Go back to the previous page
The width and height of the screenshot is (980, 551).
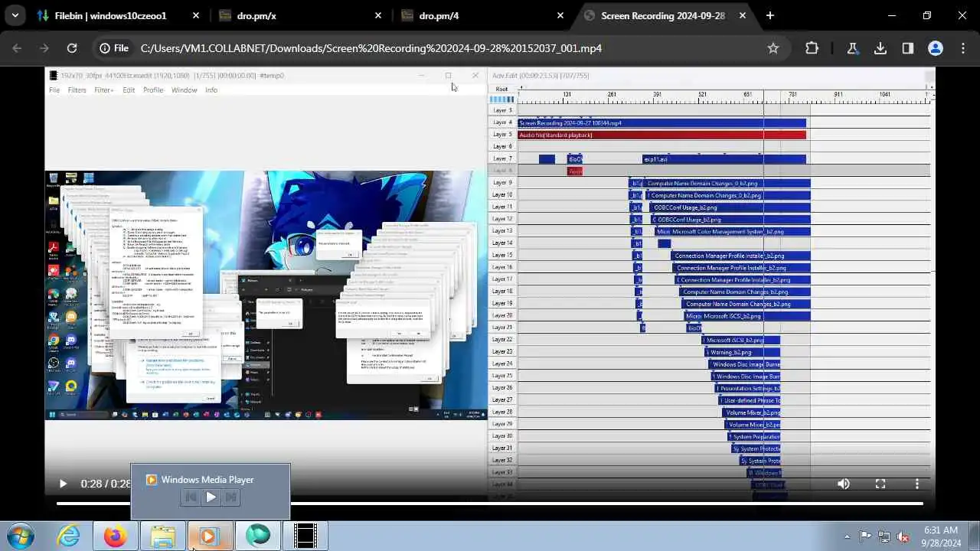pyautogui.click(x=18, y=48)
